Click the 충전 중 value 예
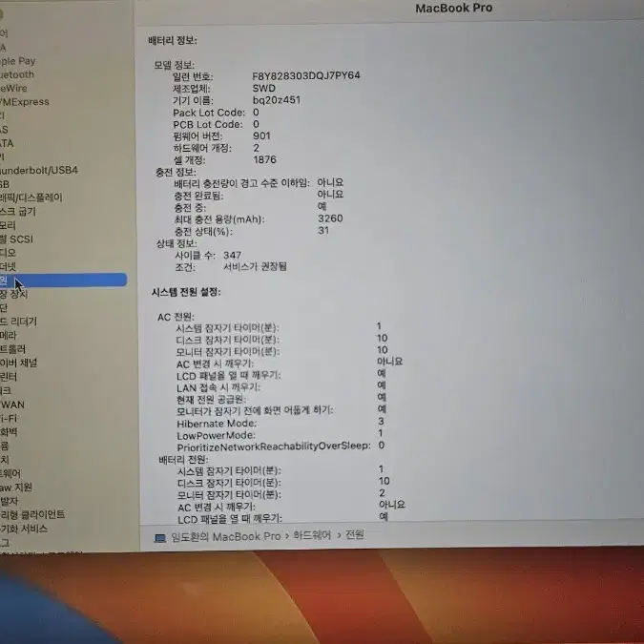 pos(322,206)
